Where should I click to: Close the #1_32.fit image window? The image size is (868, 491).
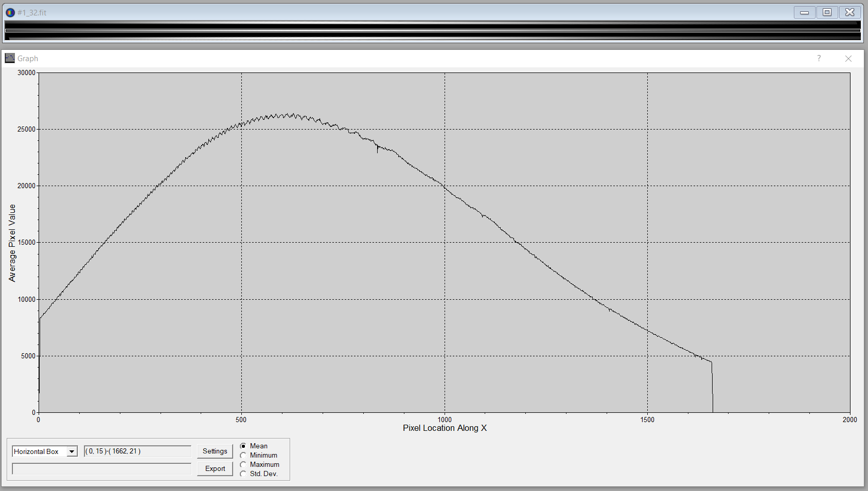click(x=849, y=12)
